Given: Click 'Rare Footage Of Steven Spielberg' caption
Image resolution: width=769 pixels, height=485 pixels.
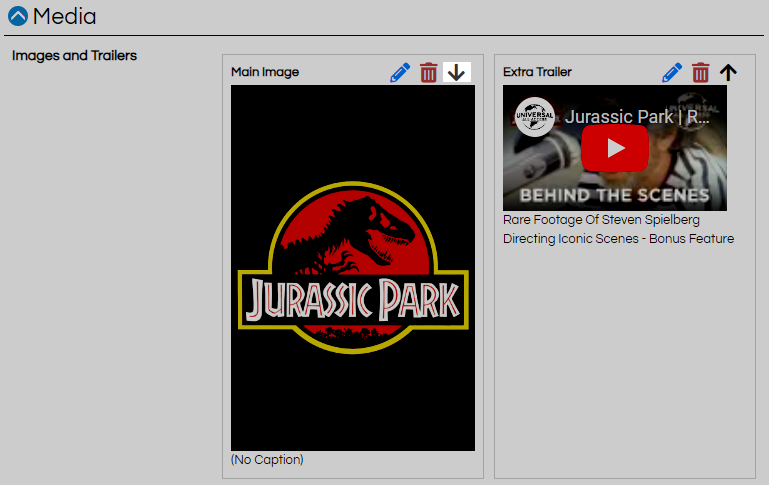Looking at the screenshot, I should 601,220.
